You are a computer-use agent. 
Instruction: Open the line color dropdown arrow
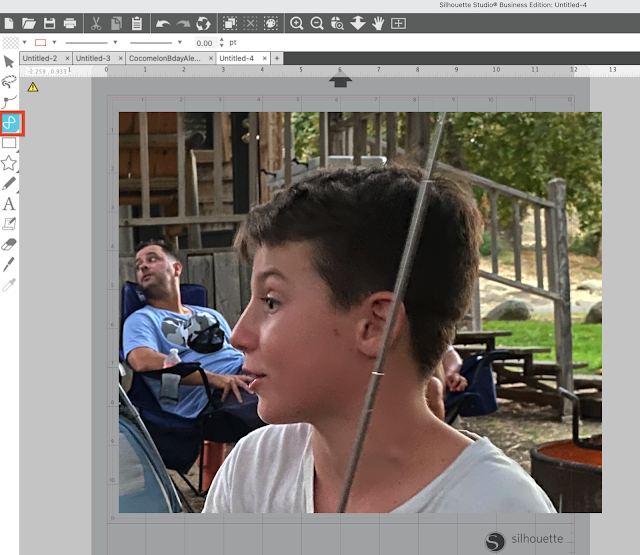pyautogui.click(x=54, y=42)
